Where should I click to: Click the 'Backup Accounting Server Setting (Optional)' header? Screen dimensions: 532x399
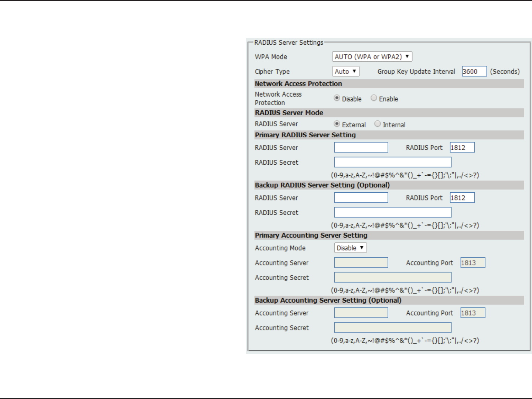(328, 300)
